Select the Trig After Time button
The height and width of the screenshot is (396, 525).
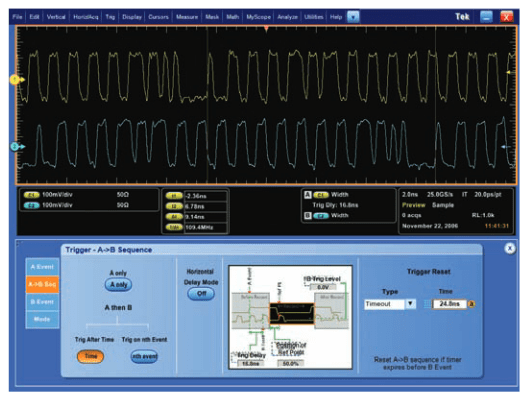point(90,356)
